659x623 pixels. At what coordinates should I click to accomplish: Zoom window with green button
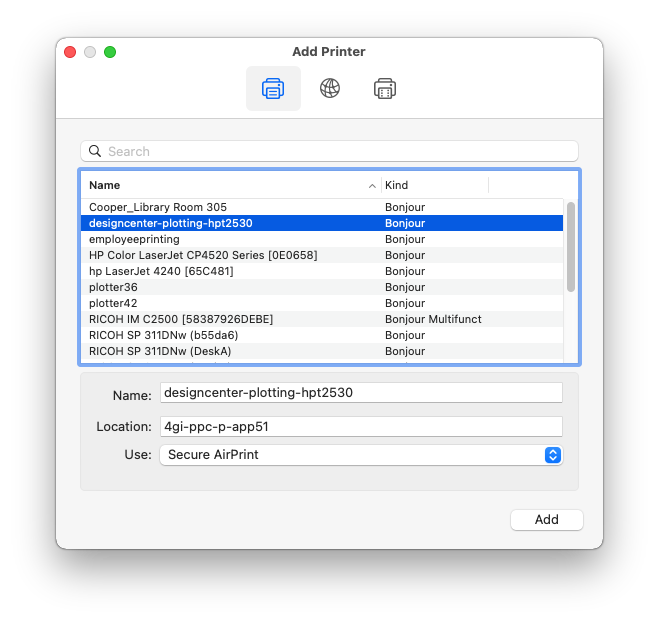[x=110, y=52]
